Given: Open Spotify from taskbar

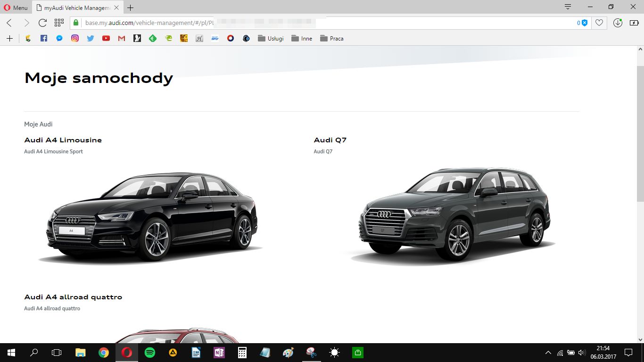Looking at the screenshot, I should (150, 353).
